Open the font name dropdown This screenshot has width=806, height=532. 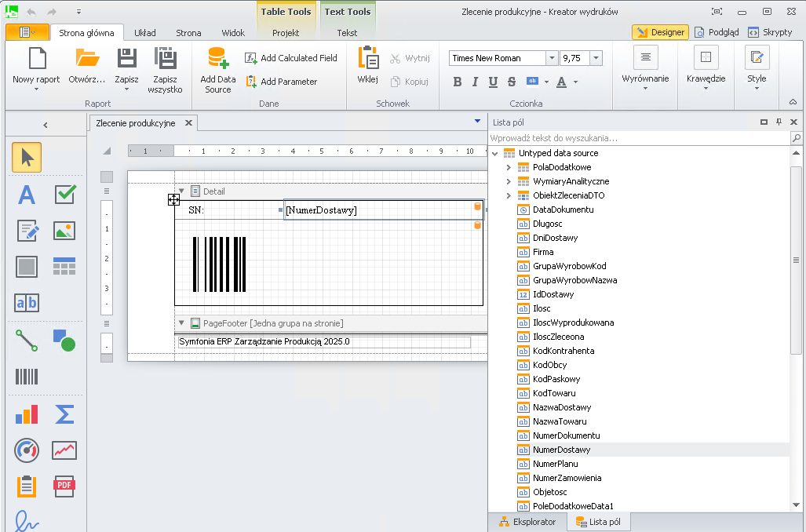point(552,58)
